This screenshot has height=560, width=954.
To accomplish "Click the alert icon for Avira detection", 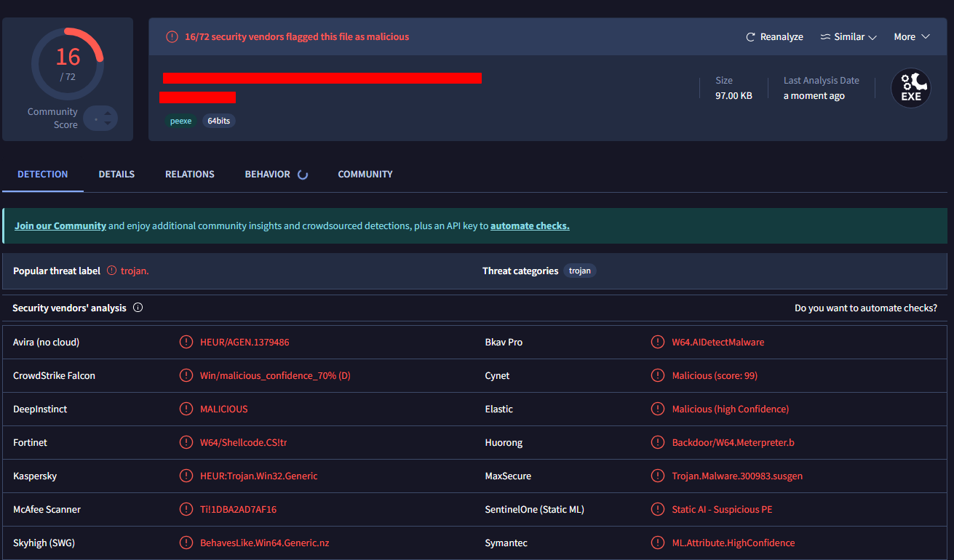I will 186,342.
